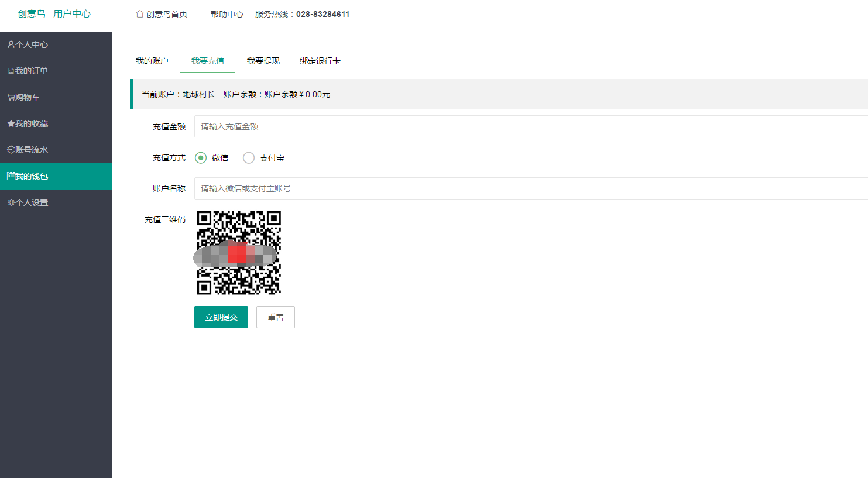Screen dimensions: 868x478
Task: Click the 账号流水 transaction icon
Action: pyautogui.click(x=11, y=150)
